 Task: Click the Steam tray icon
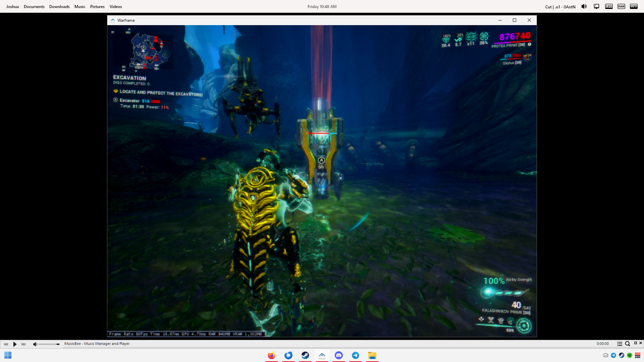click(622, 355)
